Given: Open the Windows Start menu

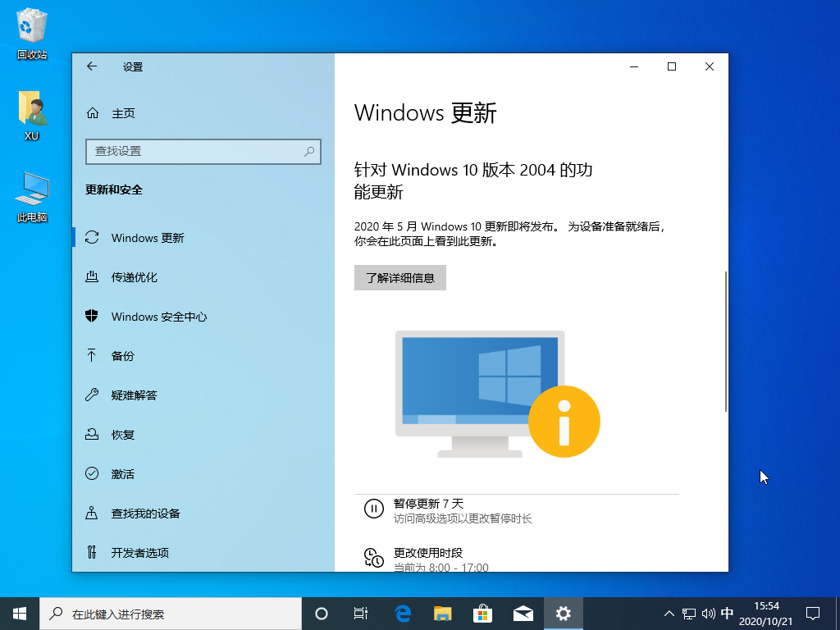Looking at the screenshot, I should (20, 613).
